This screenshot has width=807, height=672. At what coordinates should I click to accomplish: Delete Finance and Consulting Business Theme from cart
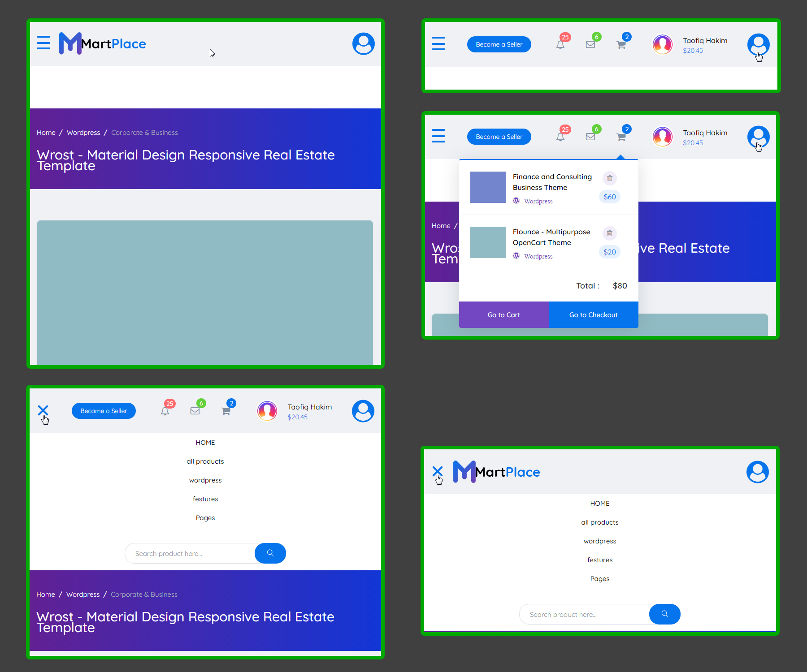tap(610, 178)
